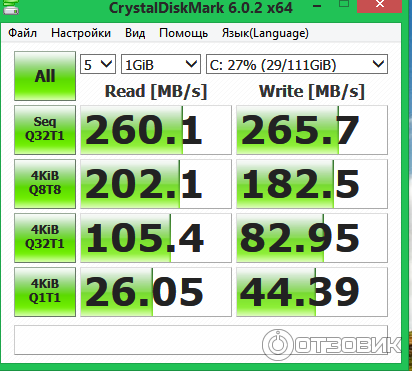Open the Настройки menu
412x371 pixels.
pyautogui.click(x=81, y=33)
